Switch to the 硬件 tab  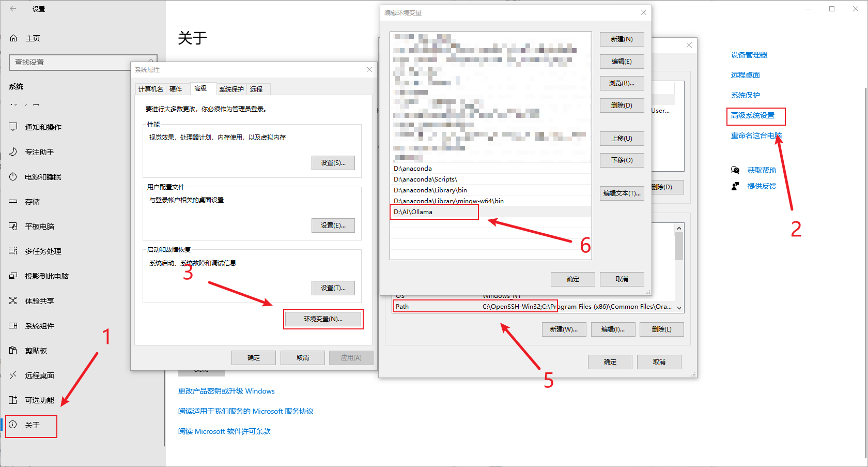click(176, 89)
